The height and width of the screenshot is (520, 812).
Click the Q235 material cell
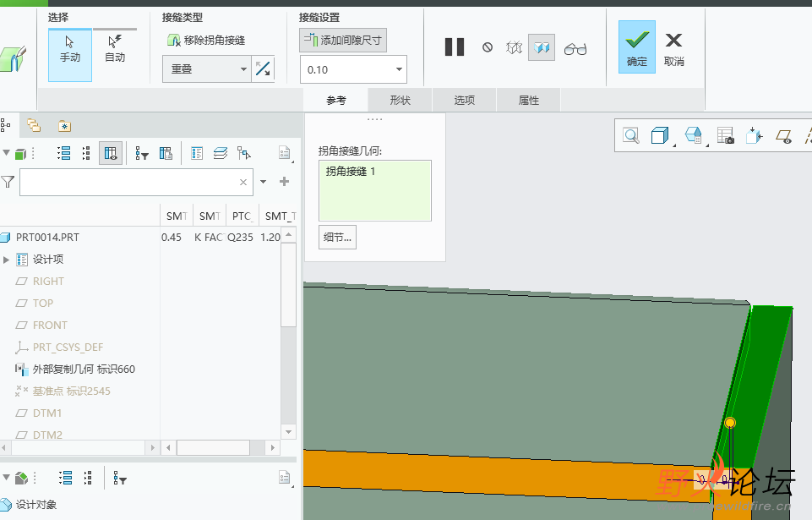click(240, 238)
